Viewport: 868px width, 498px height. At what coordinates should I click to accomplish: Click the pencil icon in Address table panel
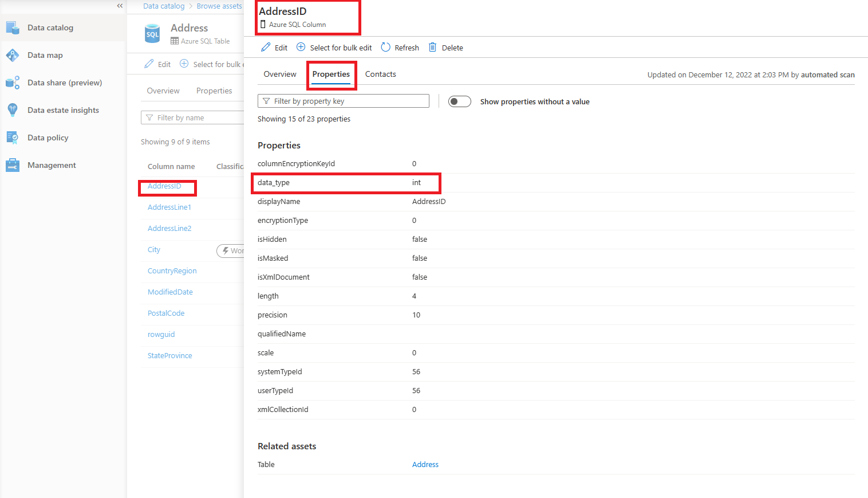(149, 64)
